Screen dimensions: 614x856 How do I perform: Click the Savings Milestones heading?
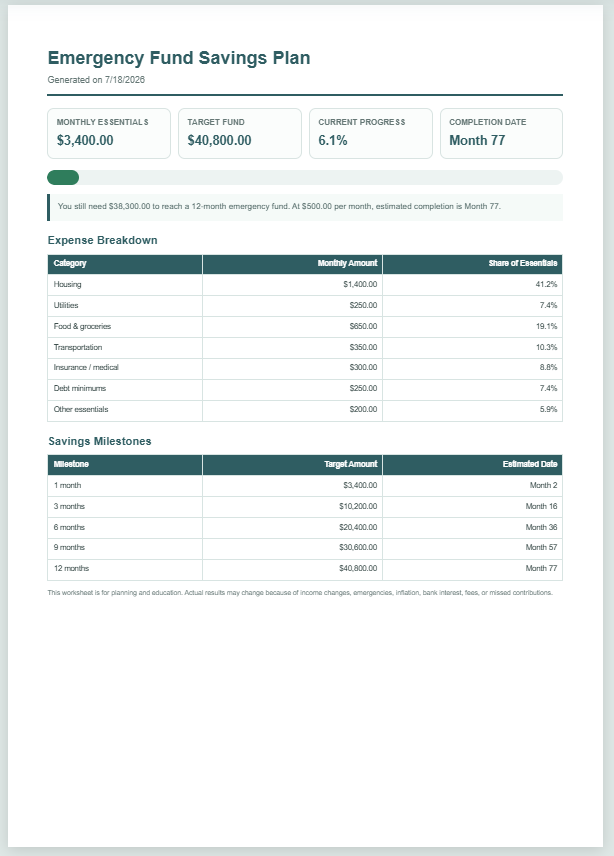click(100, 441)
